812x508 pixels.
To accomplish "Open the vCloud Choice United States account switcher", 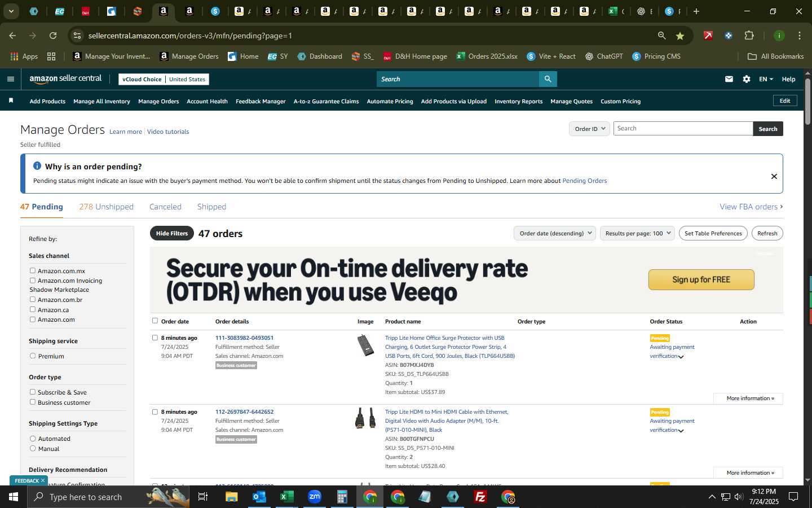I will tap(164, 80).
